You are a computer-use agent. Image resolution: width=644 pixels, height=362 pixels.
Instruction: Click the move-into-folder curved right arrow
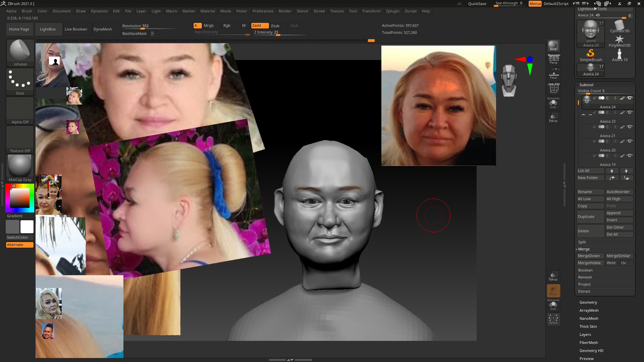pos(612,178)
